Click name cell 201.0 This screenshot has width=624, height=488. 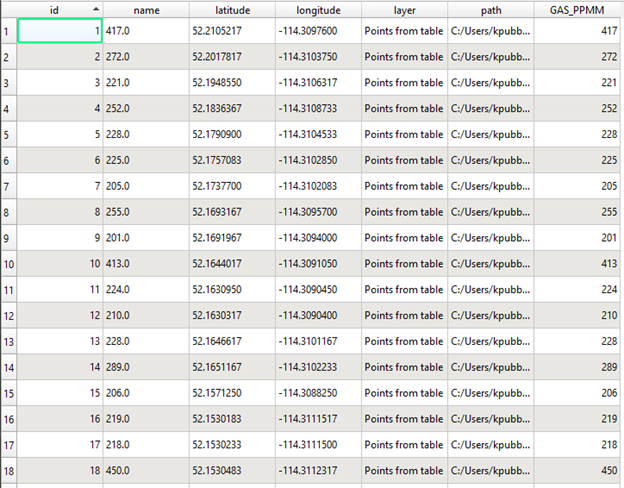click(146, 238)
